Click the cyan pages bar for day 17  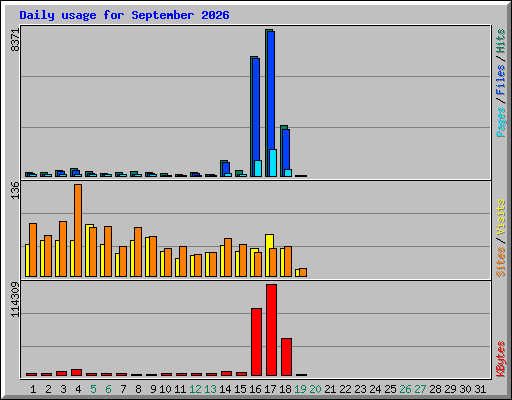273,163
